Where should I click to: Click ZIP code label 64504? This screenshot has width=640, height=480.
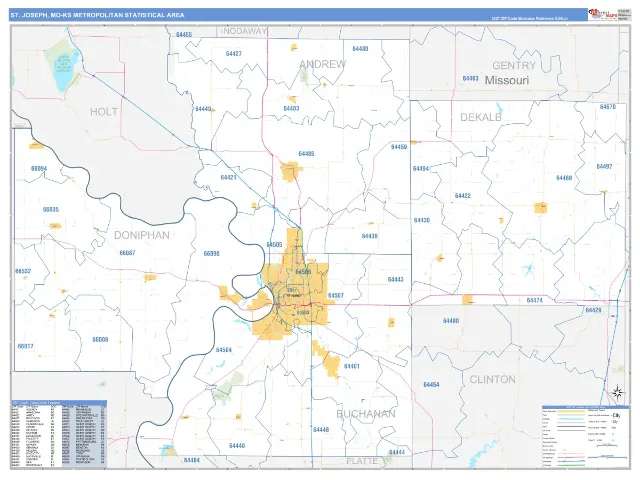point(224,350)
